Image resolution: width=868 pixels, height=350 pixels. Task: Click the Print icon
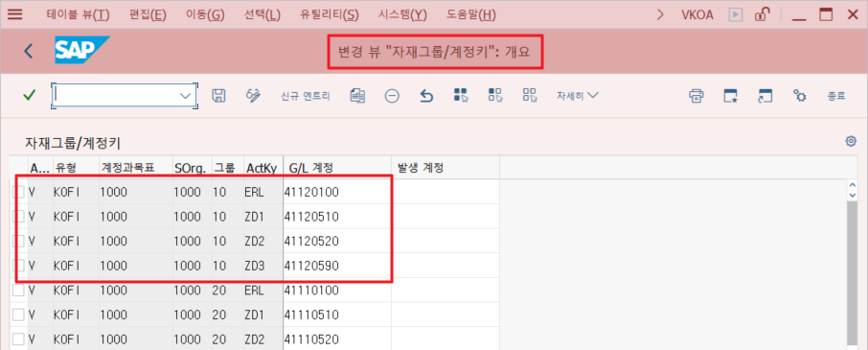(x=697, y=96)
